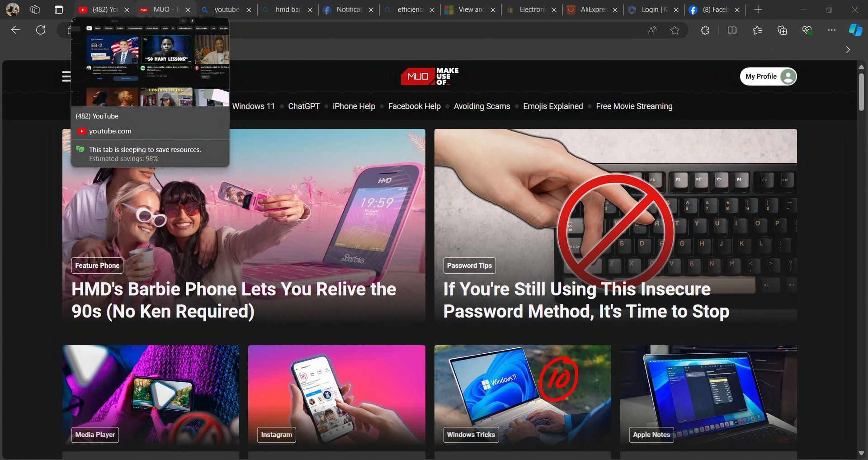Close the MUO tab
The height and width of the screenshot is (460, 868).
coord(188,9)
